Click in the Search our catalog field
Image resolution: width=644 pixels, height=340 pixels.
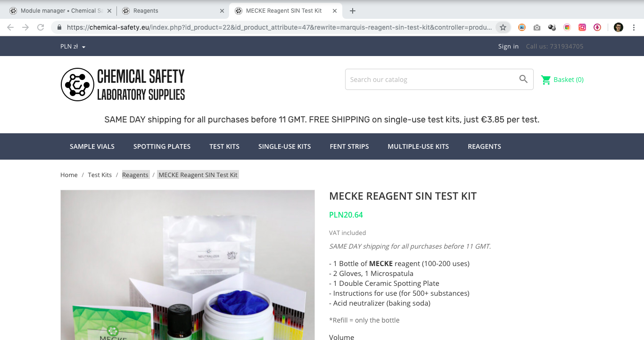pos(431,80)
